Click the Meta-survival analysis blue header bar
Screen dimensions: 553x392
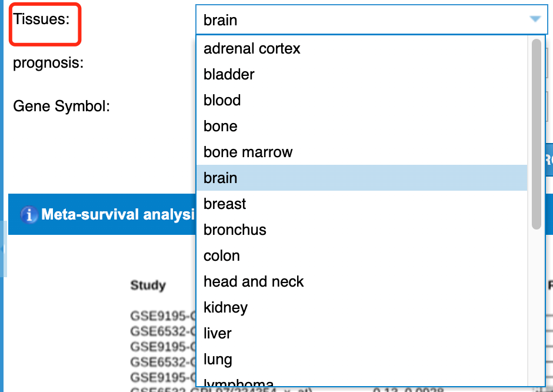point(102,214)
